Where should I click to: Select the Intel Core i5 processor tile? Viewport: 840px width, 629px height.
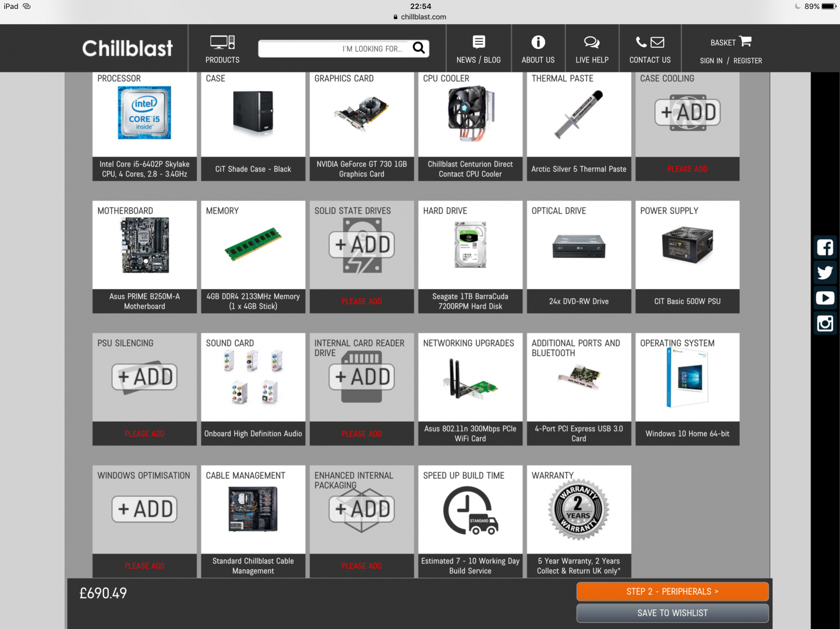pyautogui.click(x=144, y=126)
